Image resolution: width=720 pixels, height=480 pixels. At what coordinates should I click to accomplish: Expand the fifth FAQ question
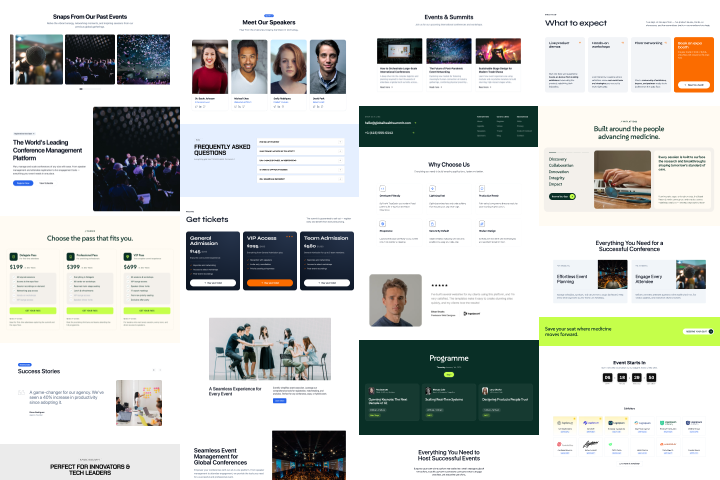click(300, 179)
